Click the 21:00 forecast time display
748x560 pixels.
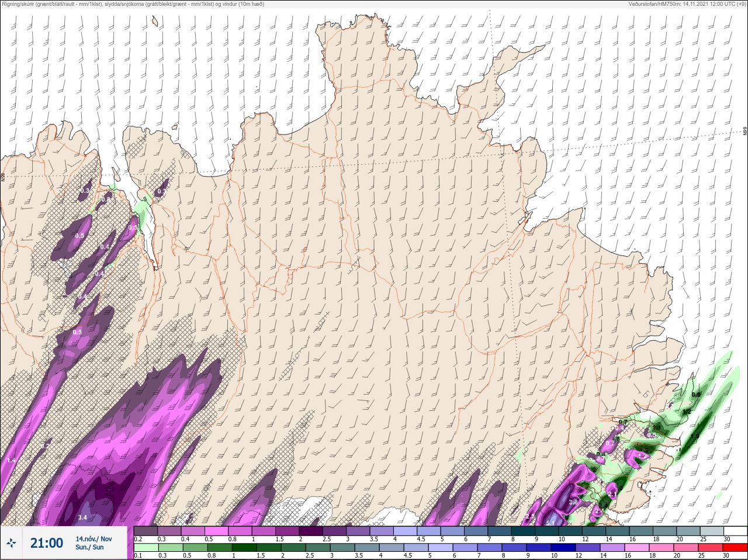click(47, 543)
